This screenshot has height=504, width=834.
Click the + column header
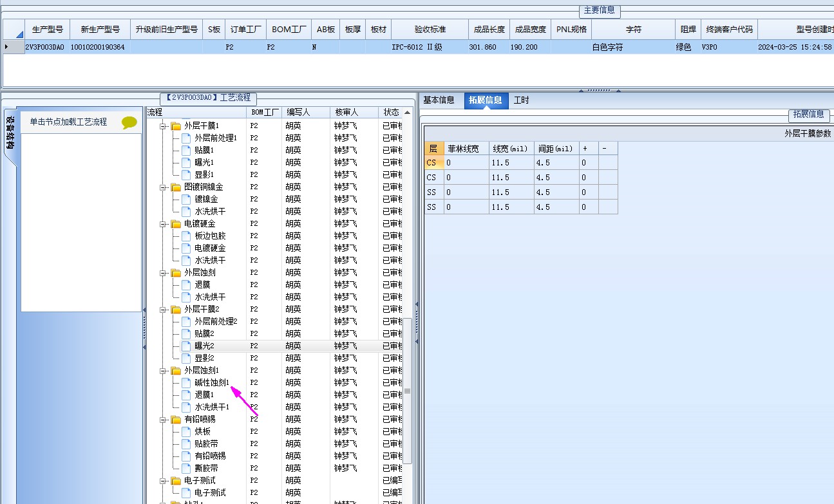coord(589,149)
